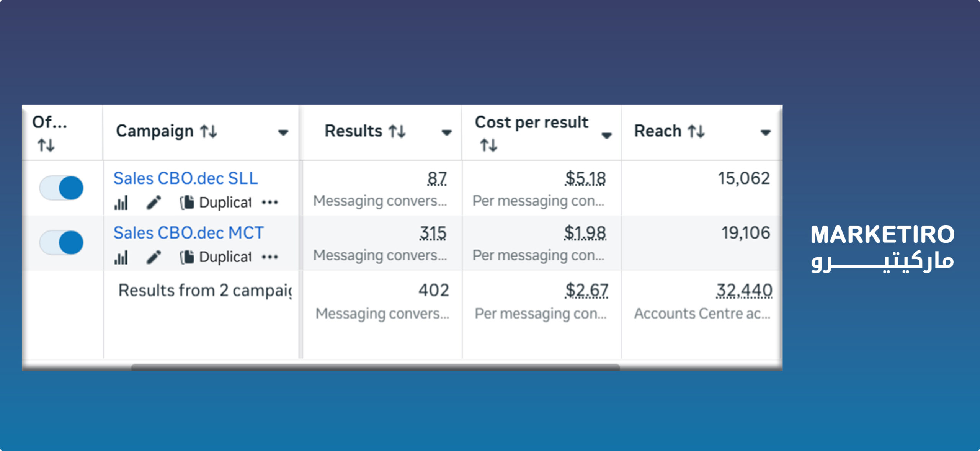This screenshot has height=451, width=980.
Task: Open more options dots for MCT campaign
Action: (x=270, y=257)
